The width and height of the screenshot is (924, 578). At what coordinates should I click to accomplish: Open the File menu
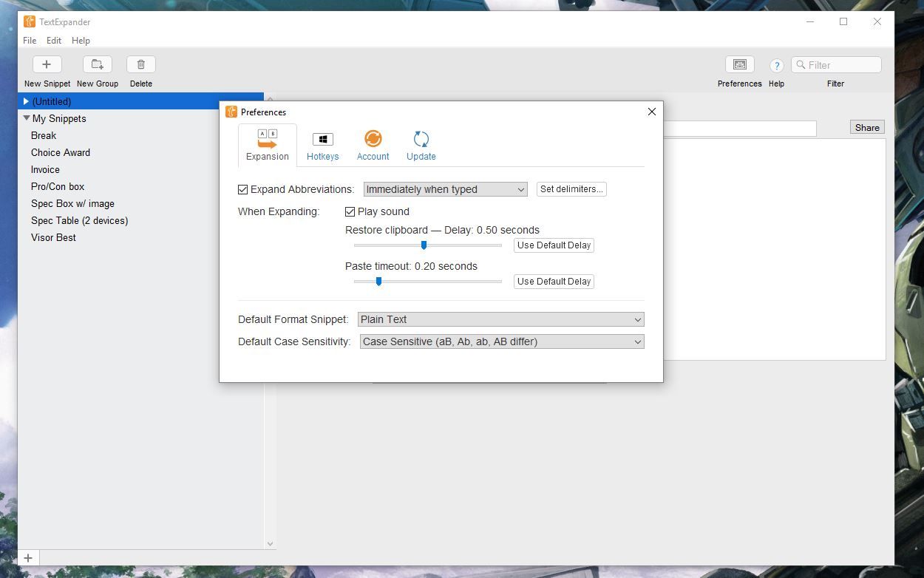coord(30,41)
